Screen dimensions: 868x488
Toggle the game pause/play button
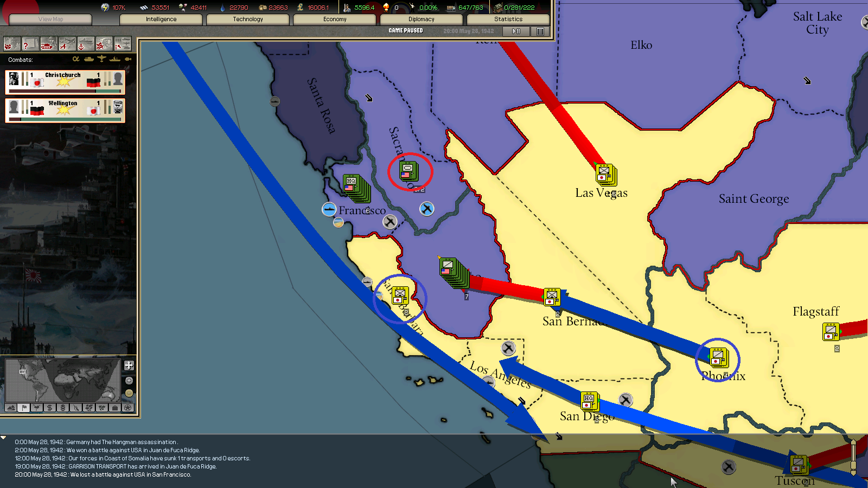(516, 31)
